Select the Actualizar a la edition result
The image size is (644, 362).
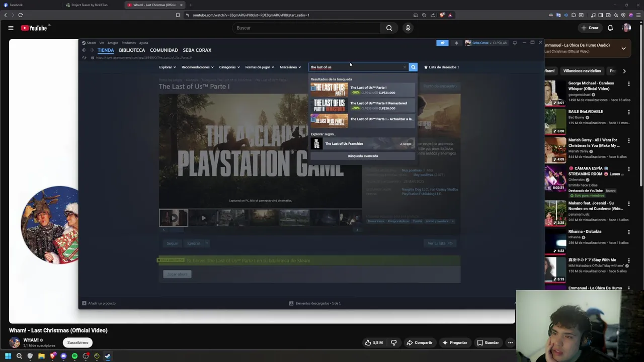click(362, 121)
